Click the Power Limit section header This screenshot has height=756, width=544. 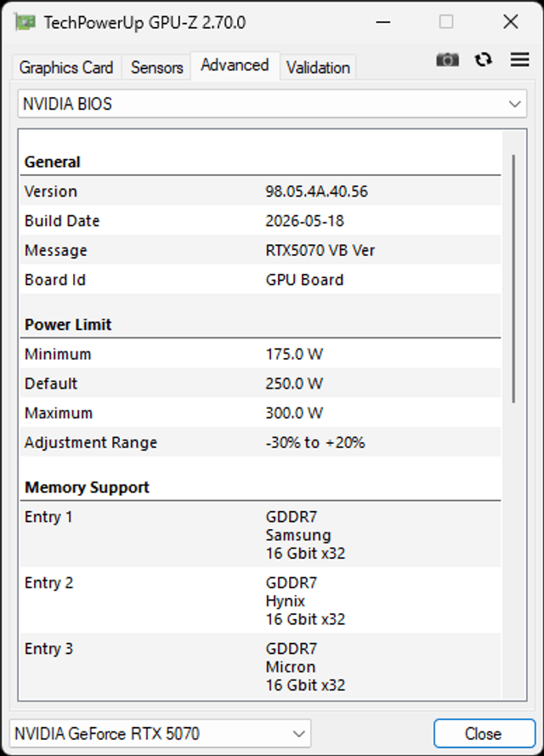(68, 325)
